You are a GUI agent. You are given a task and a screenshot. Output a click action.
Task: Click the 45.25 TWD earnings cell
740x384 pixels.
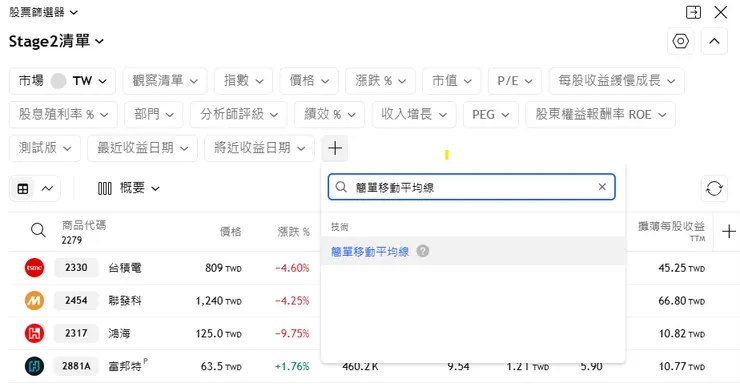pos(681,268)
